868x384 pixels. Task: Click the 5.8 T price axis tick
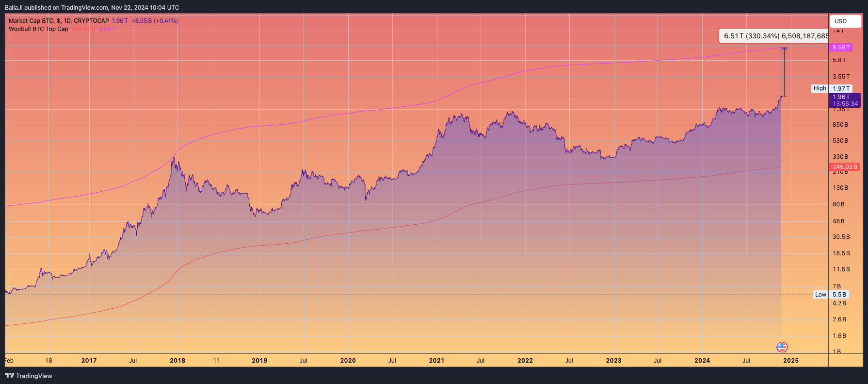point(839,60)
